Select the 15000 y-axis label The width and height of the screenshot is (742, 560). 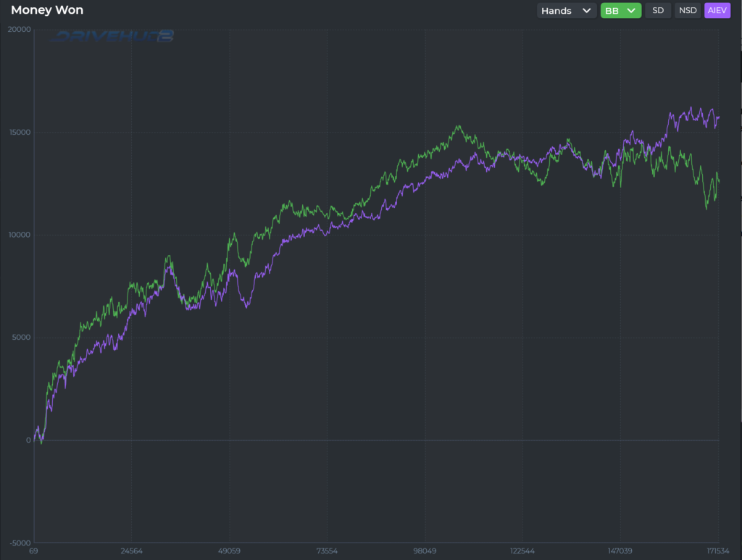tap(17, 133)
